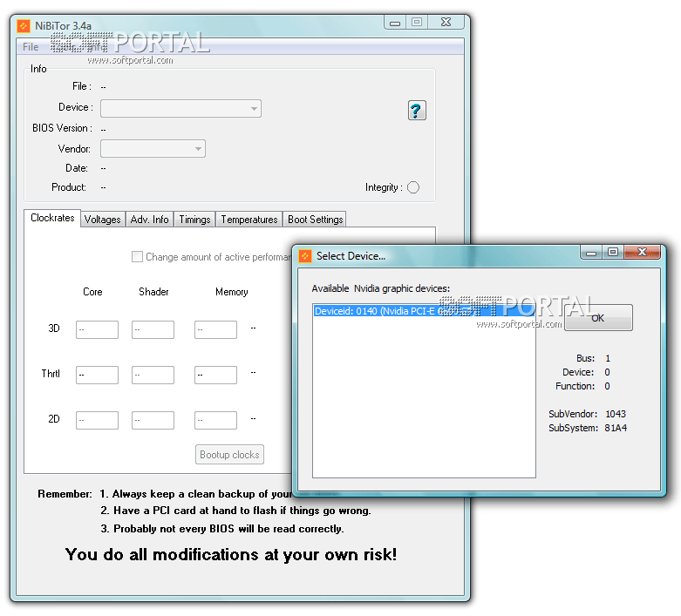Click the Thrtl Core clock field
Image resolution: width=681 pixels, height=616 pixels.
point(97,375)
